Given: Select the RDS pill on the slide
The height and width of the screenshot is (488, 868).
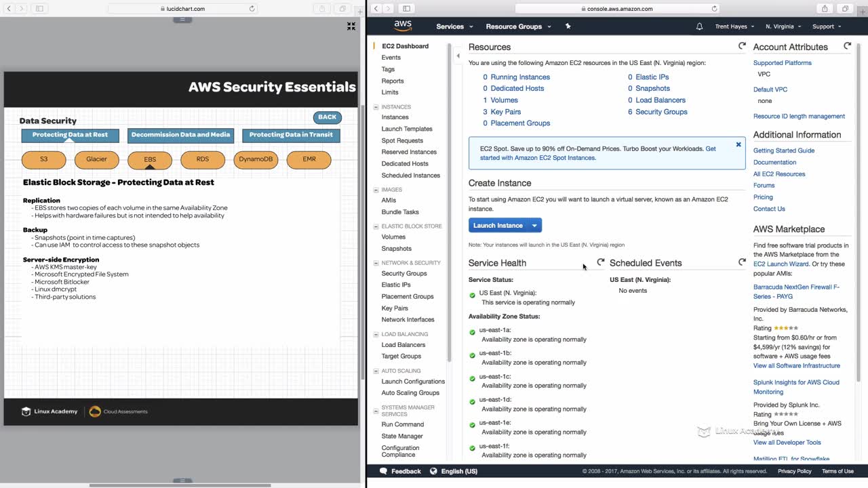Looking at the screenshot, I should [203, 159].
